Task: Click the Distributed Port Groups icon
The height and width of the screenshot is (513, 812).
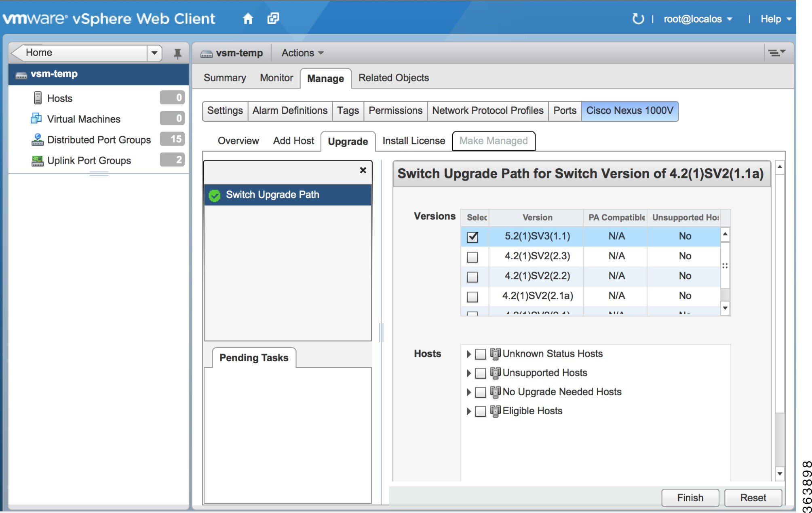Action: click(x=38, y=140)
